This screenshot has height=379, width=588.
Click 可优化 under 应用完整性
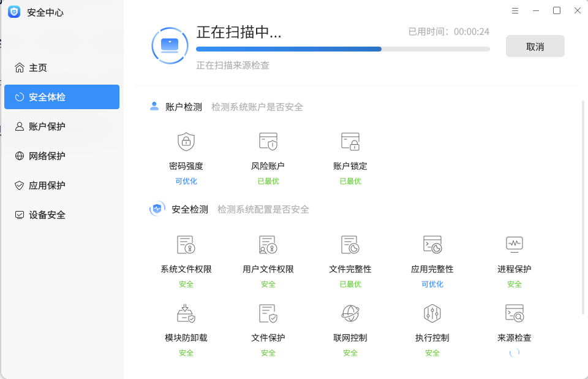point(432,284)
